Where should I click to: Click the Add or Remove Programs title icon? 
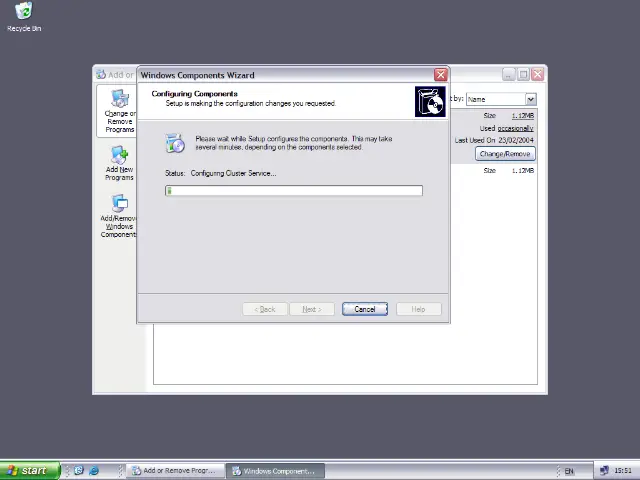[101, 75]
